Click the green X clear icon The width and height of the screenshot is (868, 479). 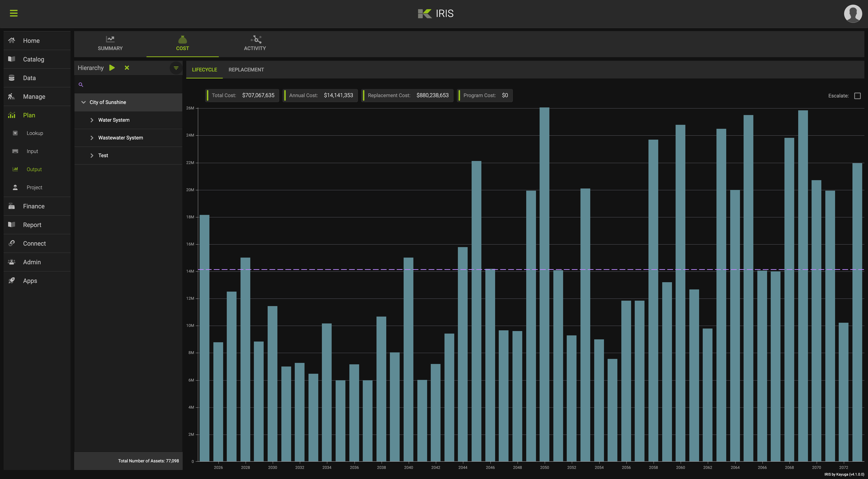[127, 68]
